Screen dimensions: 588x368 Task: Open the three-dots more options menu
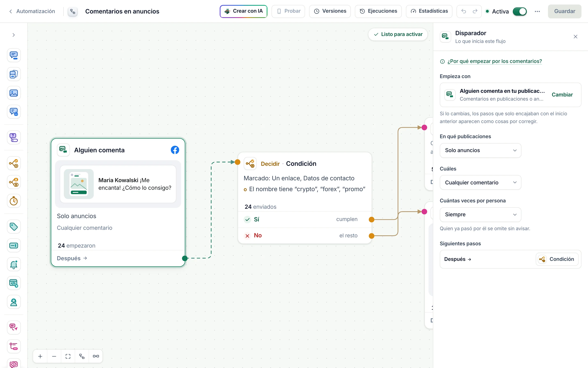pyautogui.click(x=537, y=11)
